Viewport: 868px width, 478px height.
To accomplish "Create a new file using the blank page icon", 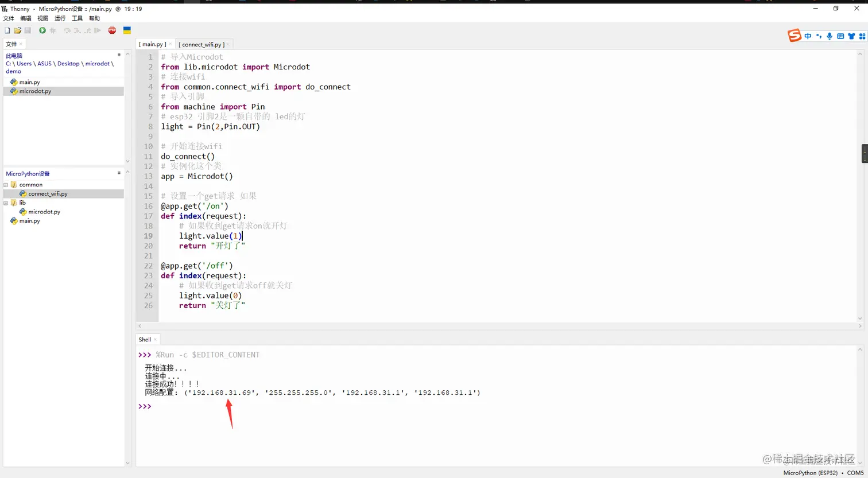I will pyautogui.click(x=8, y=30).
